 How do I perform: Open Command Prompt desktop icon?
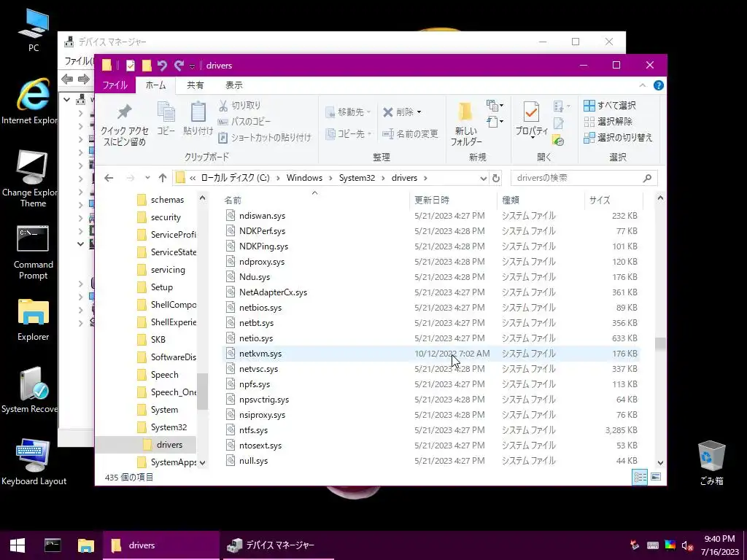[x=33, y=252]
